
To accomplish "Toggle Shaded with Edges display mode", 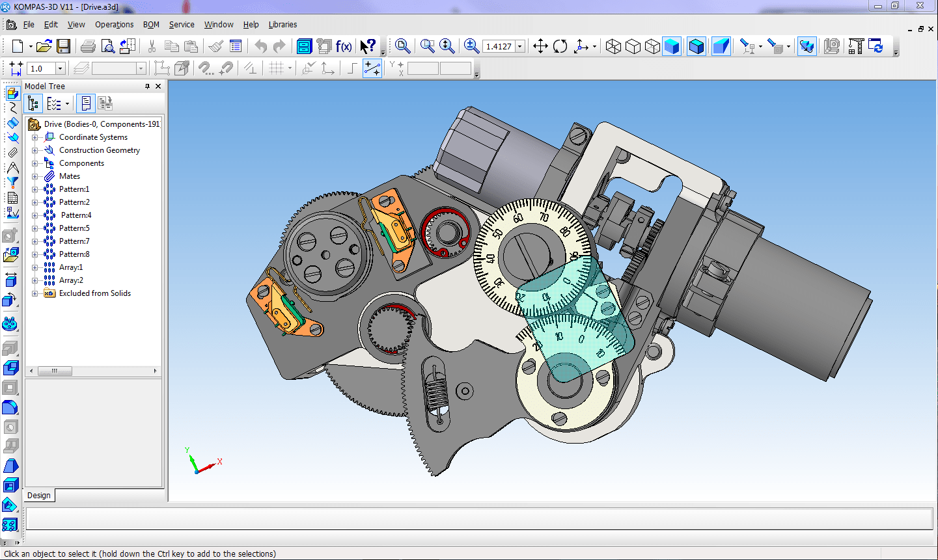I will click(695, 46).
